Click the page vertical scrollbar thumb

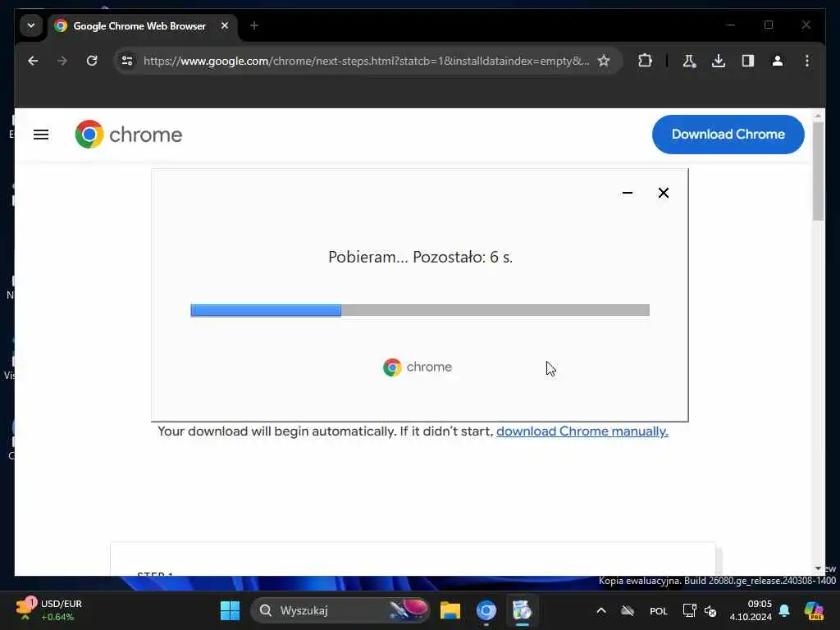(x=818, y=171)
